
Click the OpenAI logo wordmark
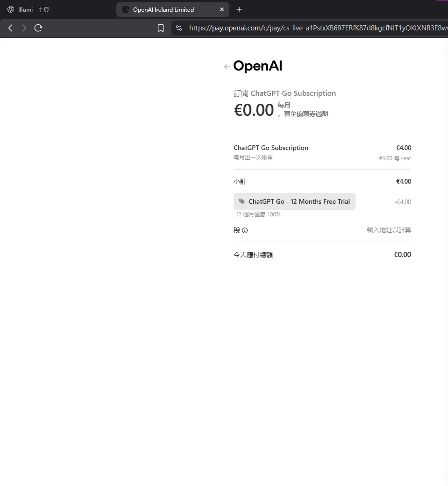[258, 66]
